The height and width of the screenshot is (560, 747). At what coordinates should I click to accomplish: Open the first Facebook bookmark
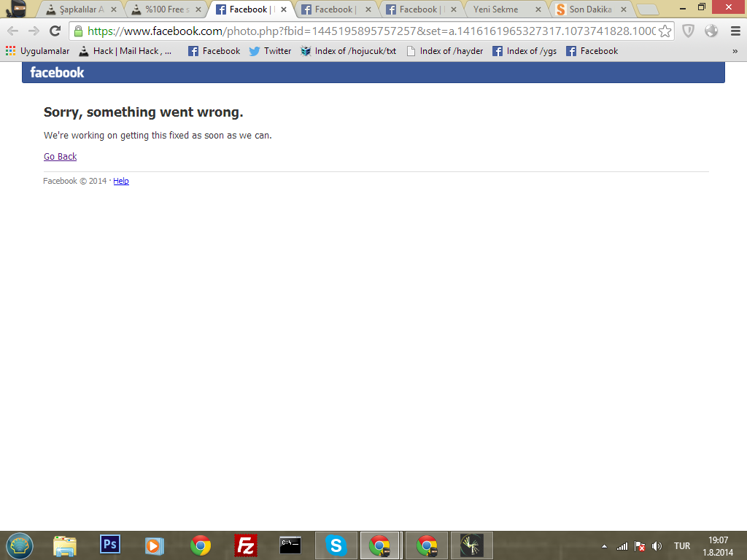[214, 51]
